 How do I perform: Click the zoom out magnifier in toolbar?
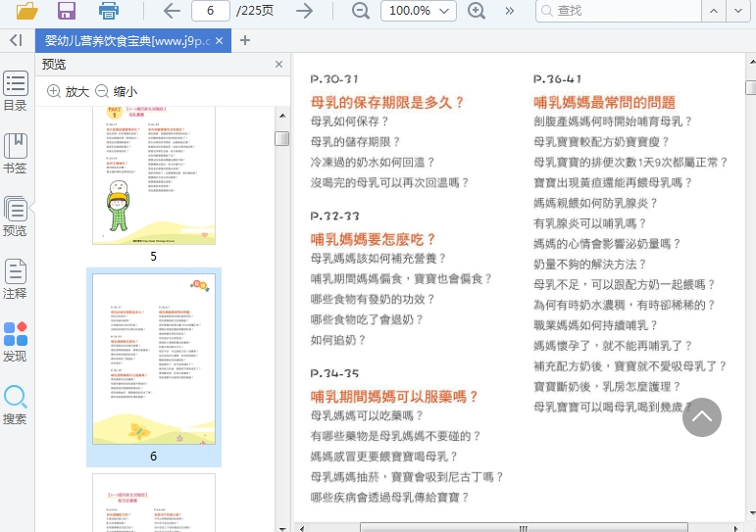pos(360,11)
